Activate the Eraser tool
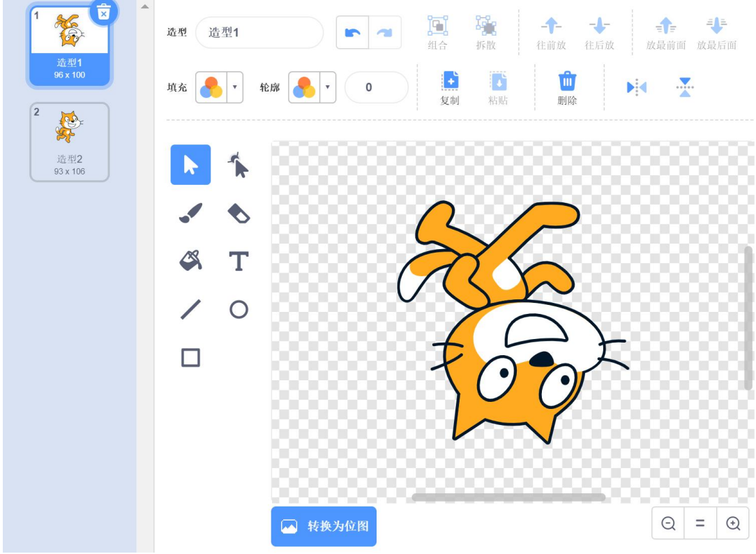This screenshot has width=756, height=554. [239, 214]
